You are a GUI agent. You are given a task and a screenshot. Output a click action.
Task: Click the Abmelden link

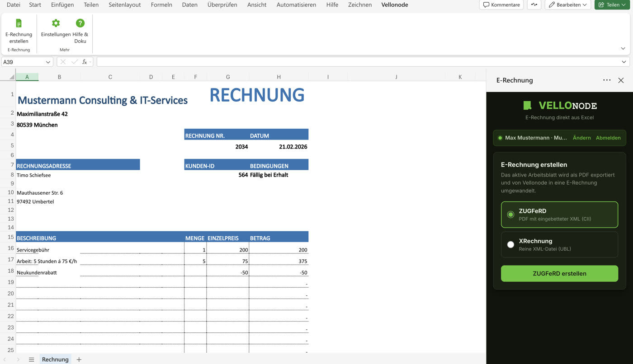[x=608, y=138]
